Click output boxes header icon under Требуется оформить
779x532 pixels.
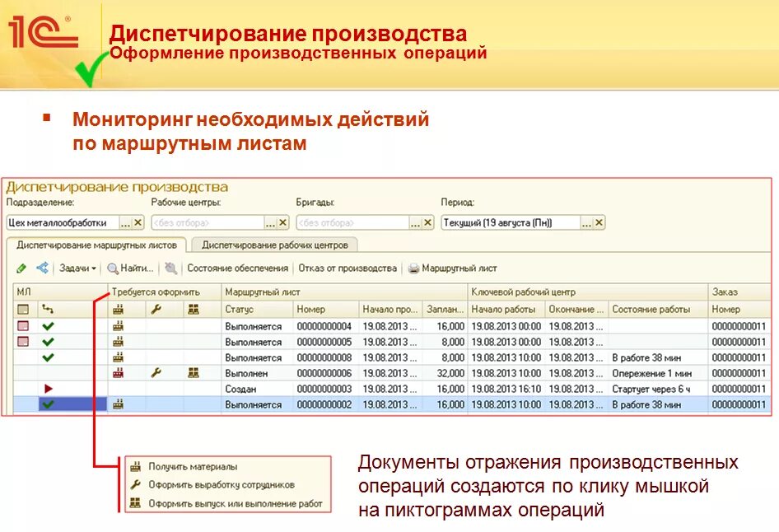(x=194, y=309)
